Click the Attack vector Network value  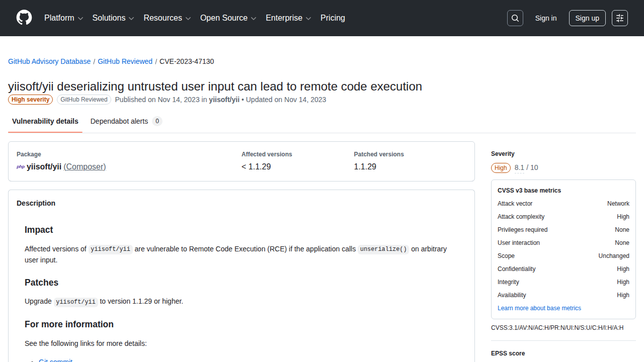[x=618, y=204]
